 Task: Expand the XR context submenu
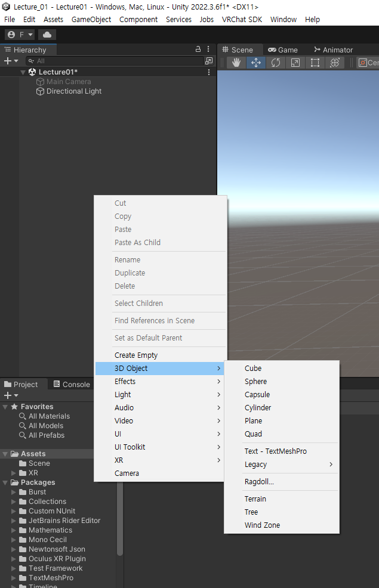160,460
